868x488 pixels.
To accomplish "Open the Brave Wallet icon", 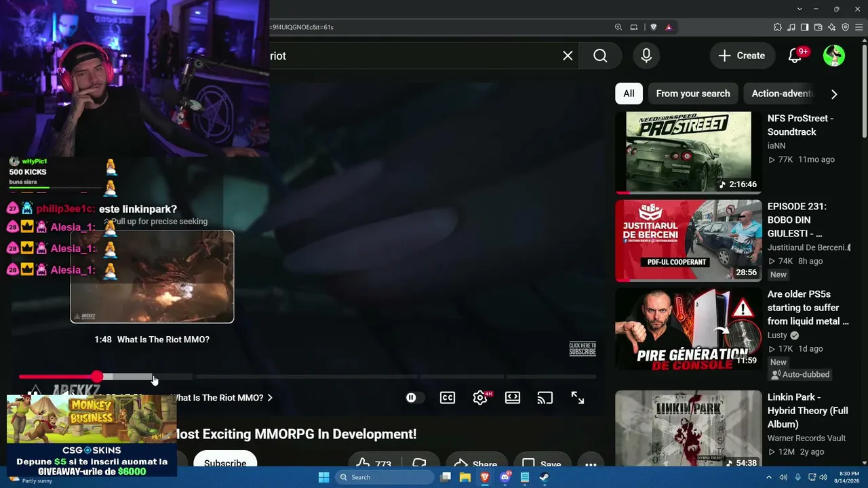I will click(818, 27).
